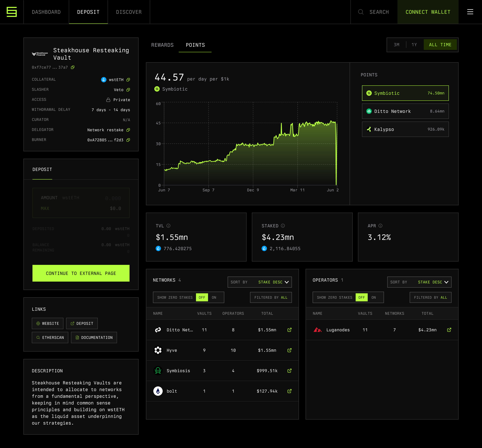Open the DEPOSIT link in Links
Image resolution: width=482 pixels, height=448 pixels.
tap(82, 323)
